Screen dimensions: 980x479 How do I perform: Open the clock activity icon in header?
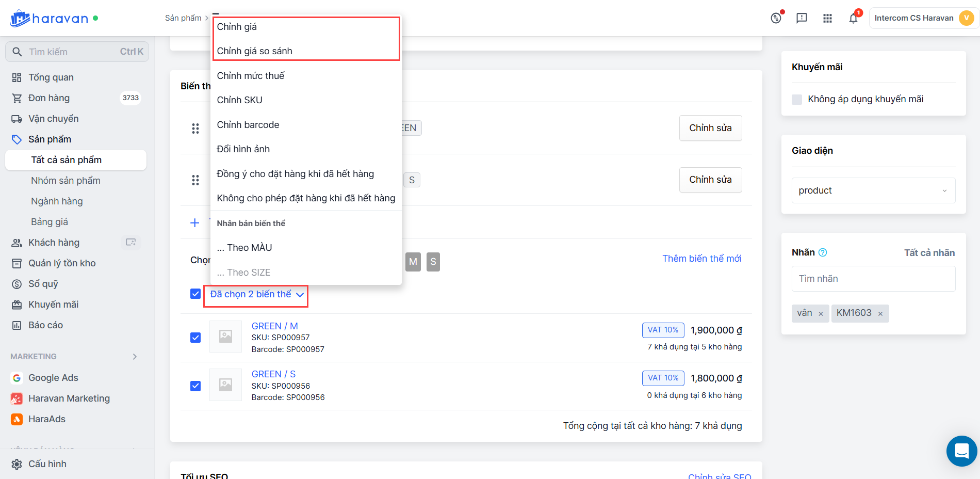click(776, 18)
